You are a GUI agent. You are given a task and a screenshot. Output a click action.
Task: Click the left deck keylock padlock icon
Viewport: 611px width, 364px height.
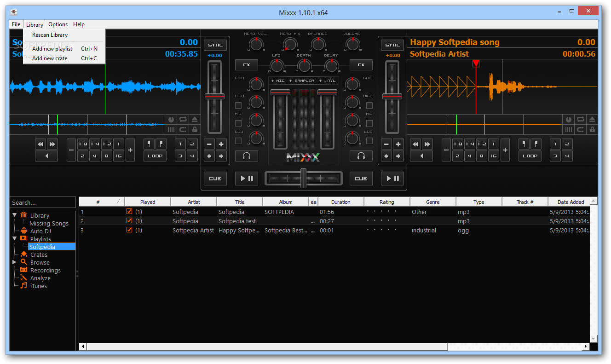[195, 130]
